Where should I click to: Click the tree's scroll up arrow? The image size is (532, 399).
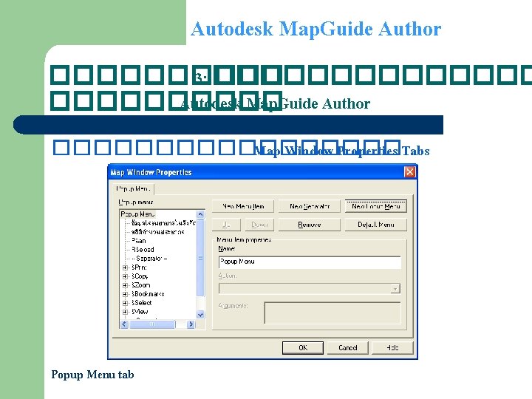(200, 214)
